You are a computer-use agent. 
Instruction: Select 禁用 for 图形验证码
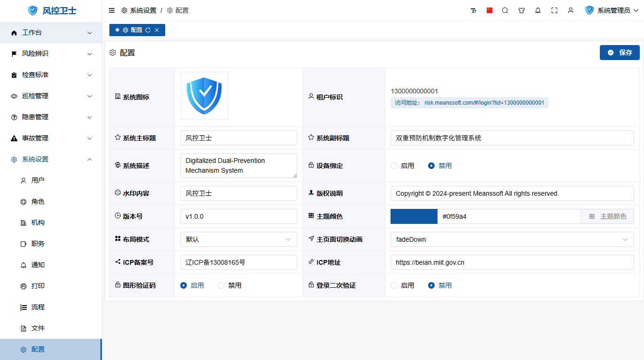tap(222, 285)
